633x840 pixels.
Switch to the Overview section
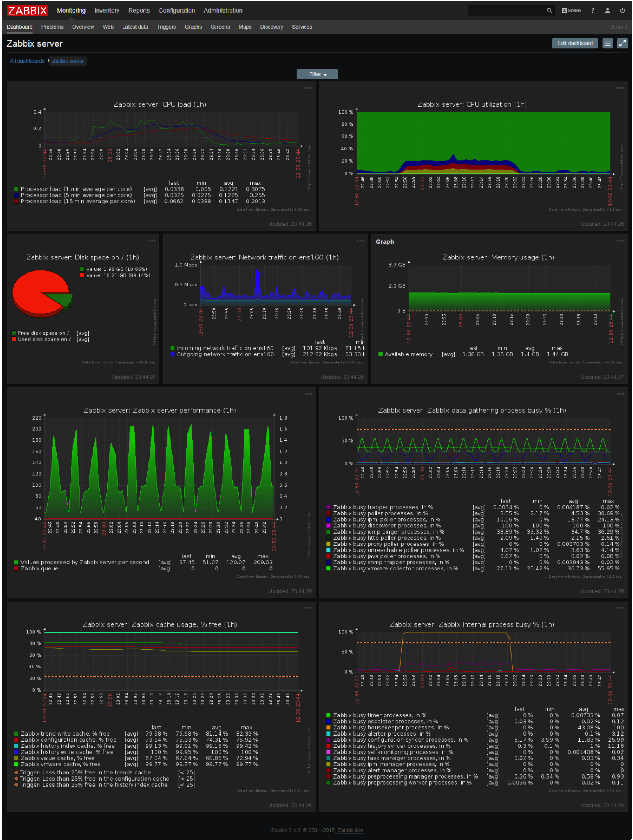point(83,27)
